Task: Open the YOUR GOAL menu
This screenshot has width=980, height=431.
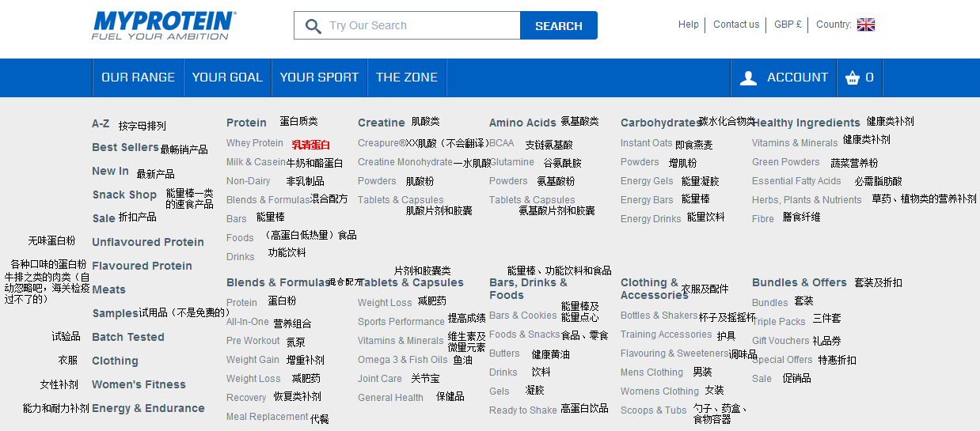Action: (227, 78)
